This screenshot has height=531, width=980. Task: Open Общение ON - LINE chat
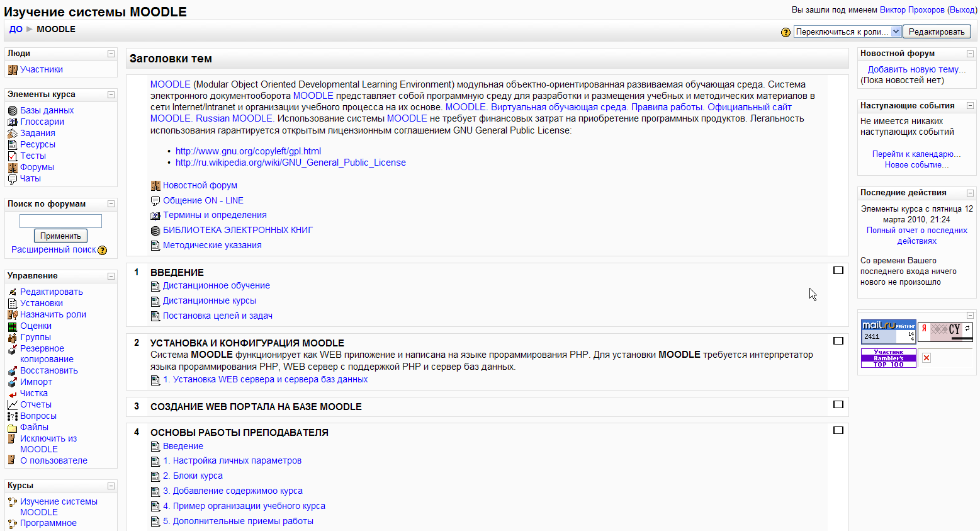click(x=203, y=200)
